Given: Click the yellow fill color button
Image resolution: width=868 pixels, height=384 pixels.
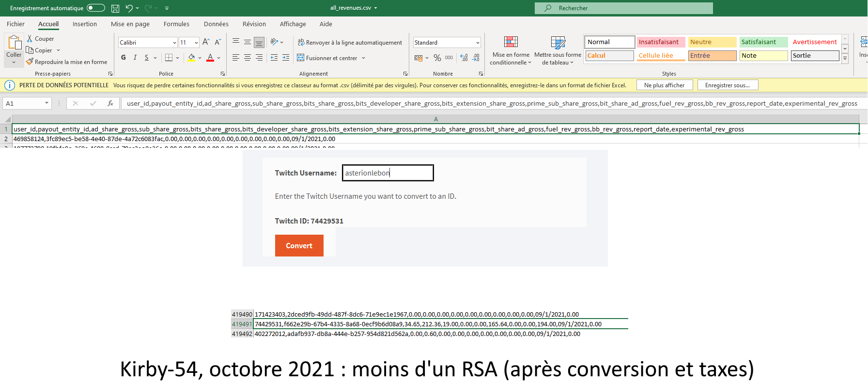Looking at the screenshot, I should click(x=191, y=58).
